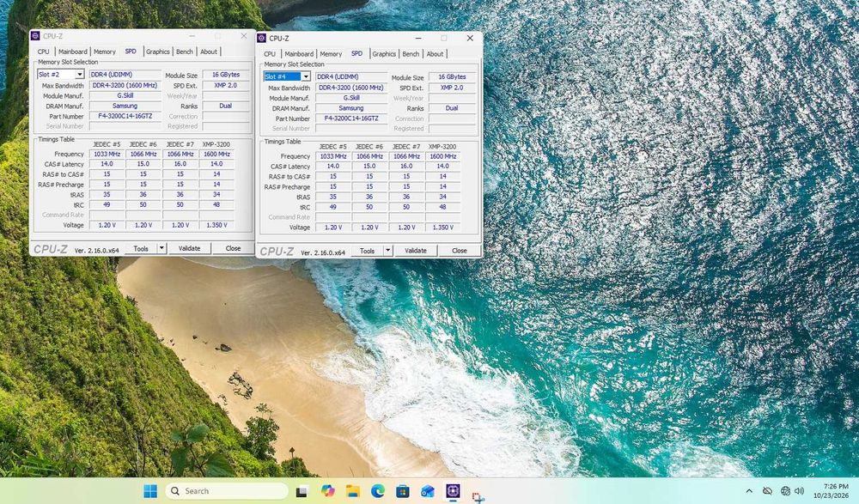The height and width of the screenshot is (504, 859).
Task: Click the part number F4-3200C14-16GTZ in the Slot #4 window
Action: coord(351,118)
